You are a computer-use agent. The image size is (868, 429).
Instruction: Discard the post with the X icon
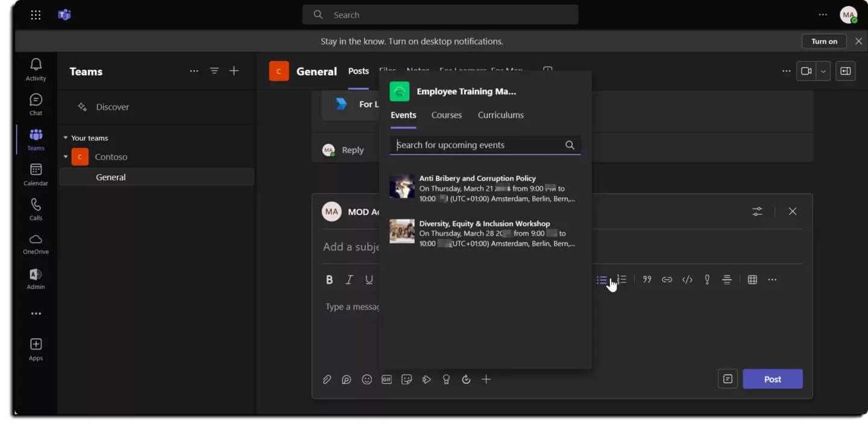click(x=793, y=211)
